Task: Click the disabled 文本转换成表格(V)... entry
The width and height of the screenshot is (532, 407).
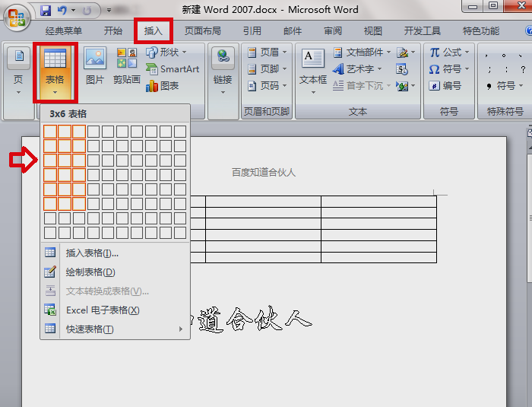Action: click(116, 291)
